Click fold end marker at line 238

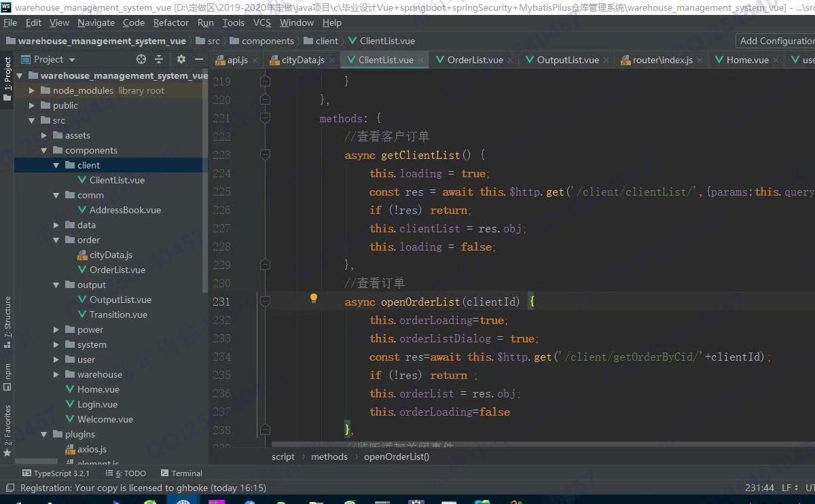coord(265,429)
